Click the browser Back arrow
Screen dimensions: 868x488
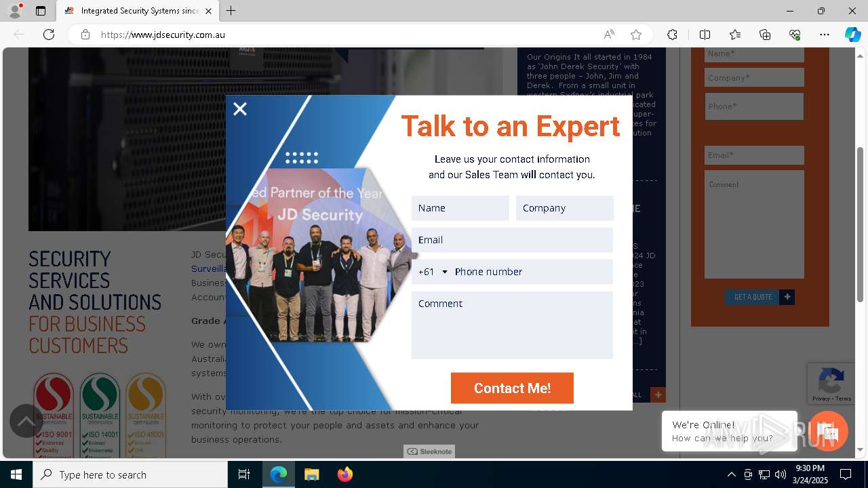click(19, 35)
